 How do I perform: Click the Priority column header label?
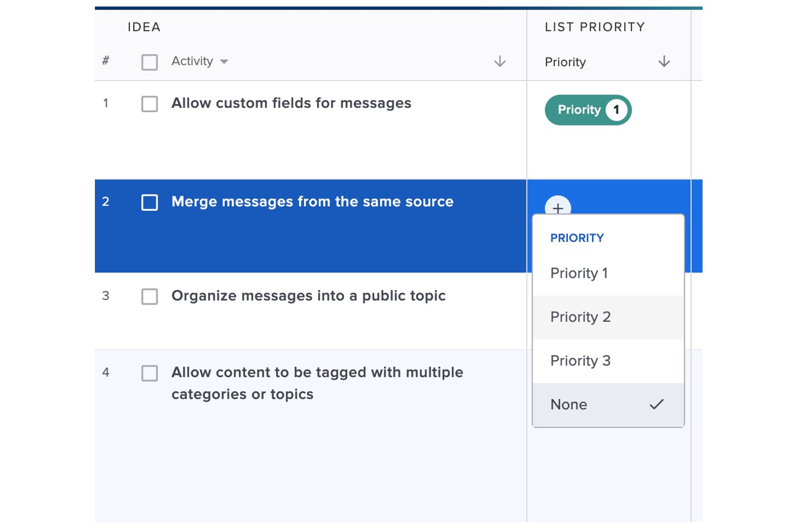coord(565,62)
